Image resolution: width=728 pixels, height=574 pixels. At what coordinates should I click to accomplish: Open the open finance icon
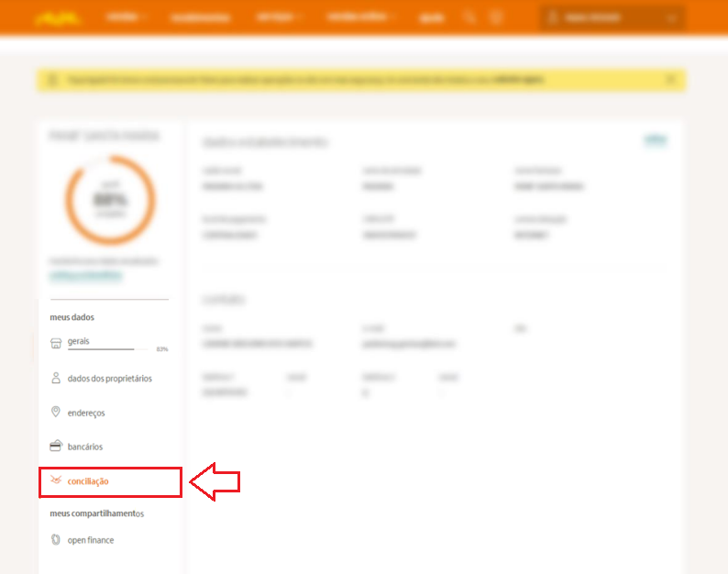pyautogui.click(x=56, y=539)
